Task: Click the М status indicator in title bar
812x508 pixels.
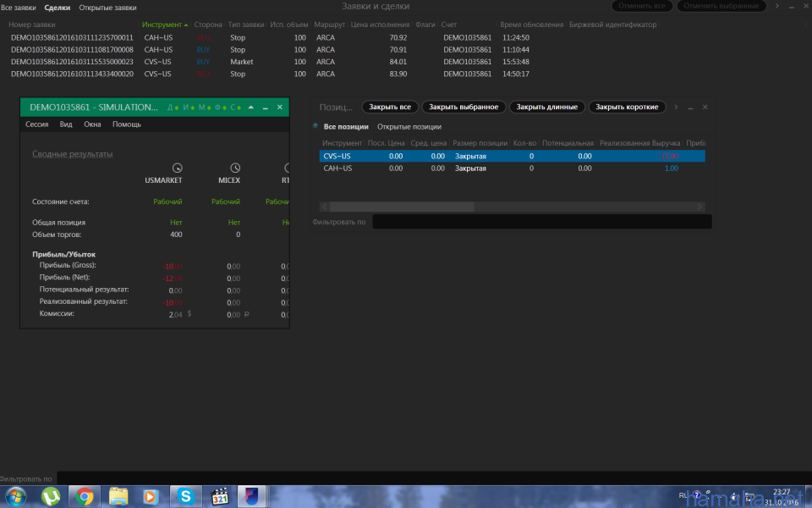Action: 204,108
